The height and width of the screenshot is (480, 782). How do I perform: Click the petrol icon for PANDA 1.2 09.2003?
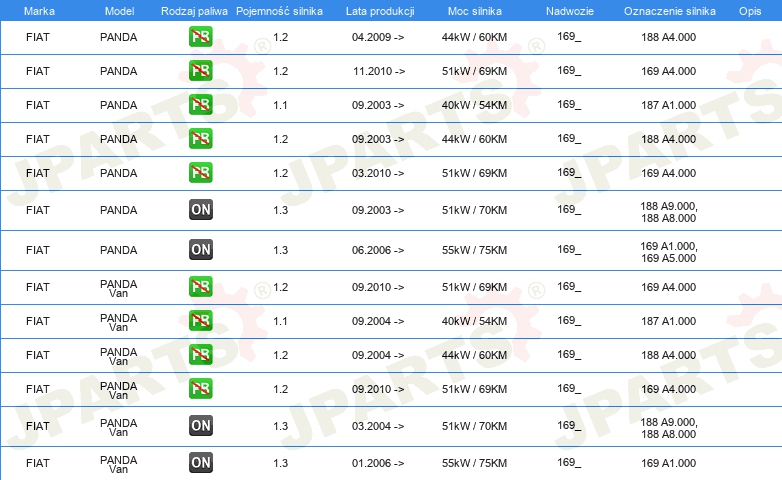click(200, 139)
